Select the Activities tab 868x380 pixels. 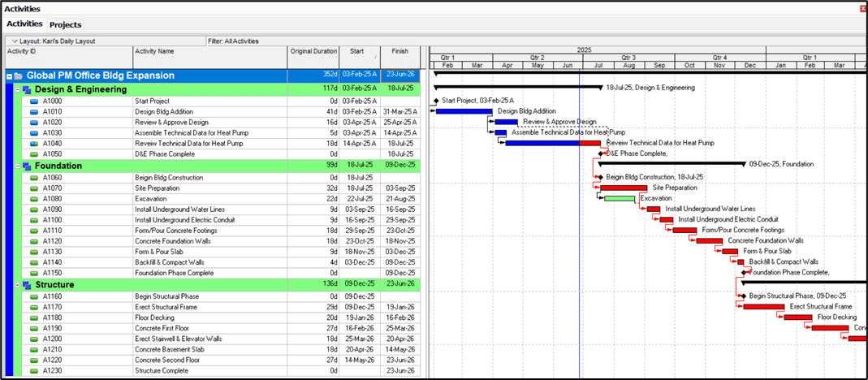point(24,24)
